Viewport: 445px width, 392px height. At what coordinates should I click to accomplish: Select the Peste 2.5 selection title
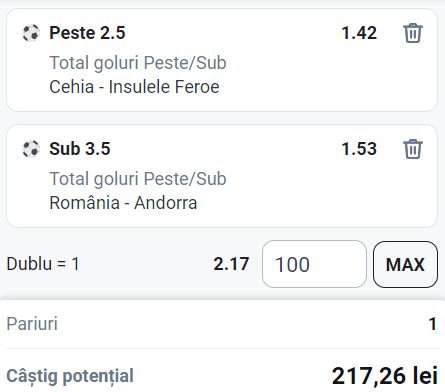87,33
